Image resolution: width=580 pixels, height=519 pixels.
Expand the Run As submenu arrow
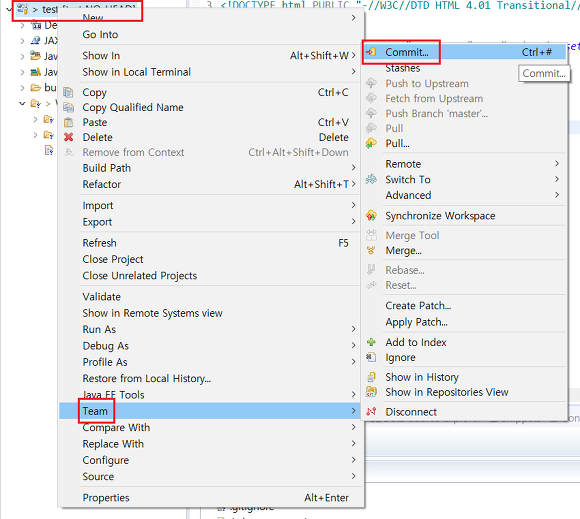tap(354, 329)
